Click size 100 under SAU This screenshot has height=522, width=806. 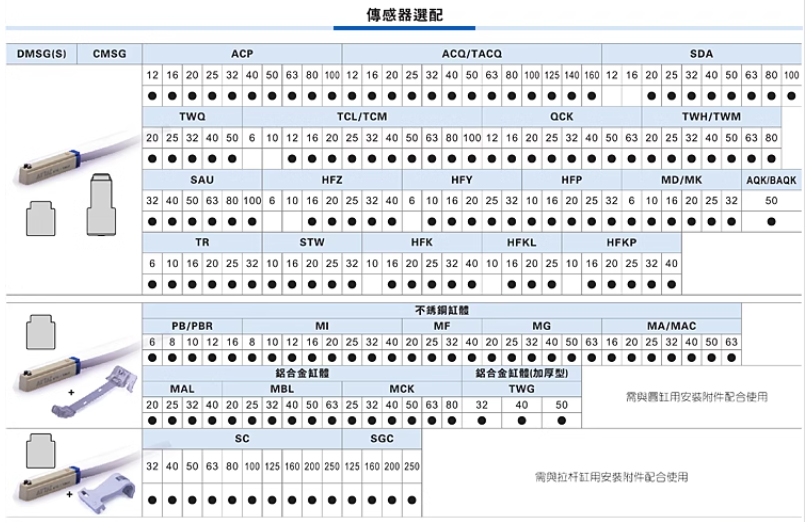click(x=252, y=200)
